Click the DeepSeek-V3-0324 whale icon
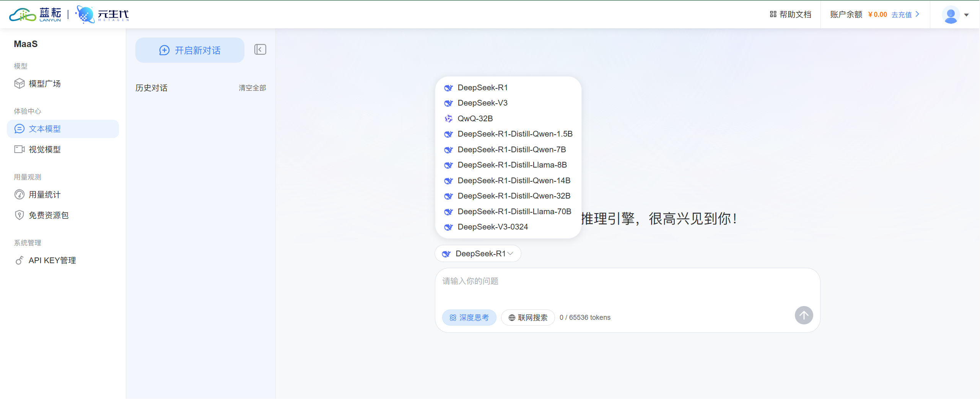Screen dimensions: 980x399 tap(448, 227)
